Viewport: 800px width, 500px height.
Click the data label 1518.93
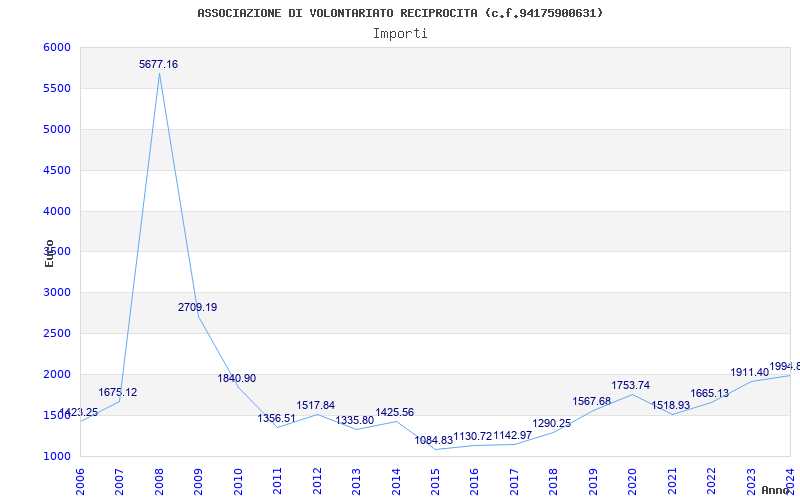click(x=671, y=405)
